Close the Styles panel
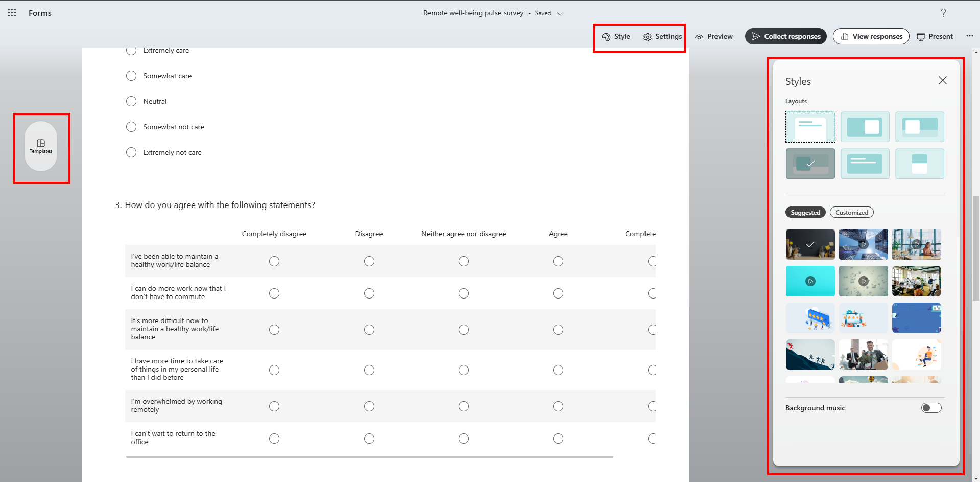Viewport: 980px width, 482px height. (x=943, y=81)
